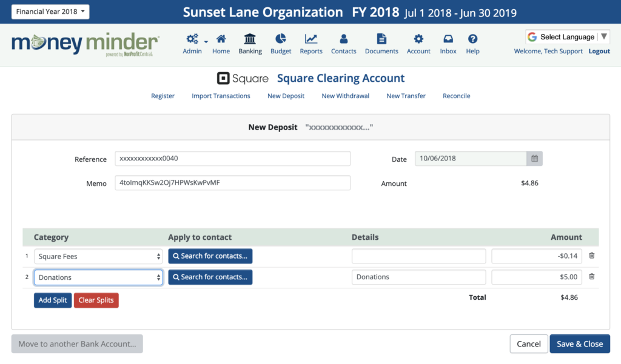Open the Square Fees category dropdown

[98, 256]
